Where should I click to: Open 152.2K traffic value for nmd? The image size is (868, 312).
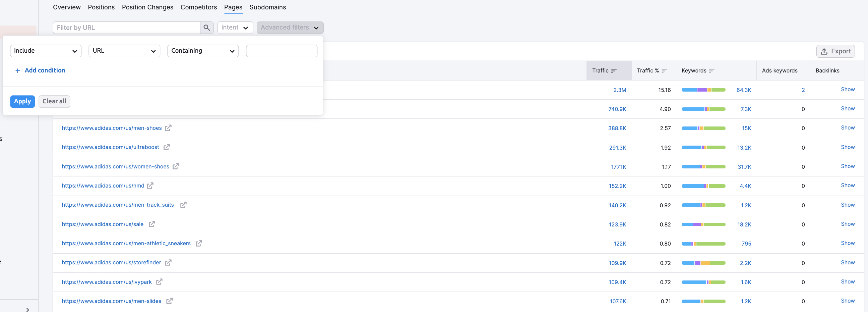(617, 186)
